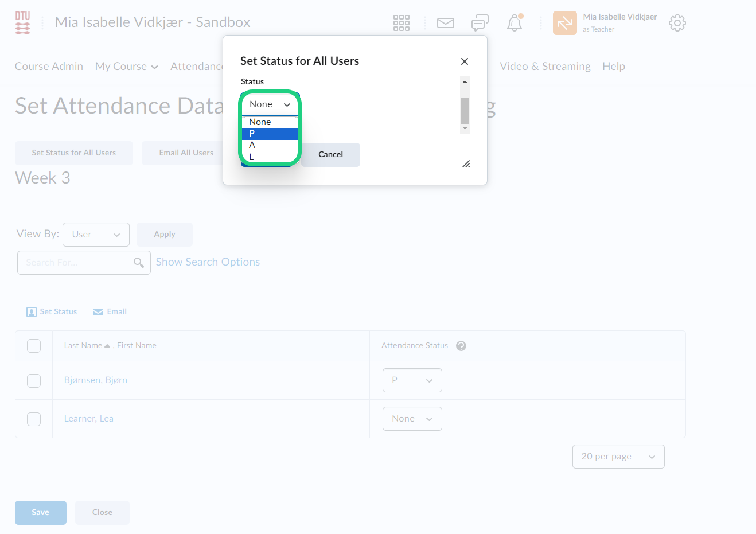Open Lea's attendance status dropdown
Image resolution: width=756 pixels, height=534 pixels.
(412, 419)
